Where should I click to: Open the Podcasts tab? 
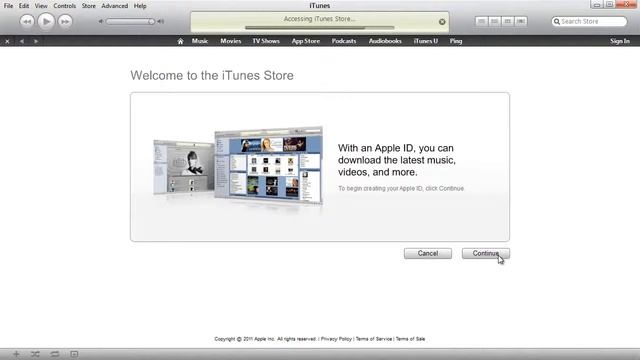click(344, 41)
